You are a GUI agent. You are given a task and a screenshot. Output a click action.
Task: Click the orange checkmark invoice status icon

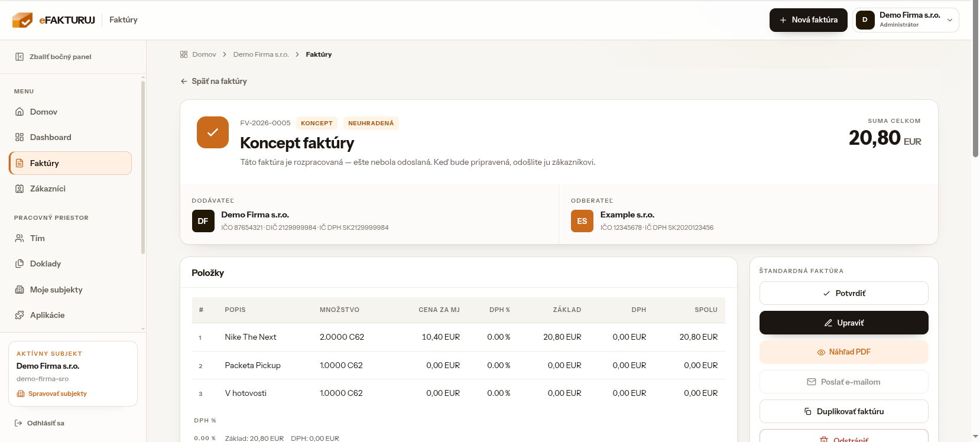(213, 132)
